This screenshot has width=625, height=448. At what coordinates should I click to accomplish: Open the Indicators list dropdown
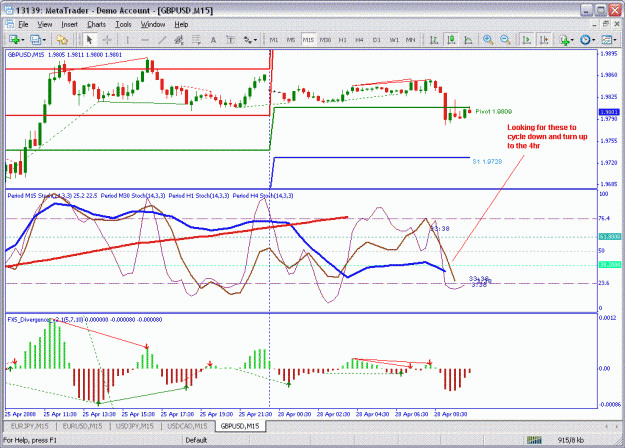(x=566, y=39)
